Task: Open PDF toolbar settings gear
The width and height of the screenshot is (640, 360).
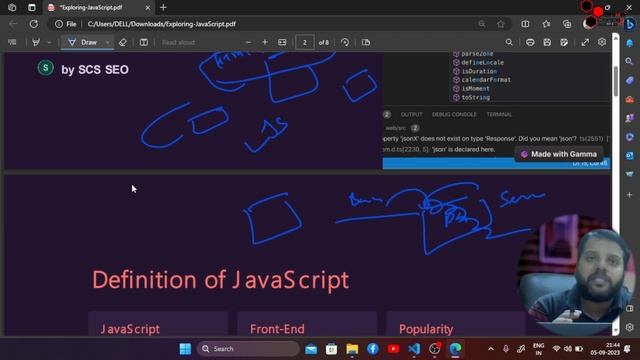Action: tap(602, 42)
